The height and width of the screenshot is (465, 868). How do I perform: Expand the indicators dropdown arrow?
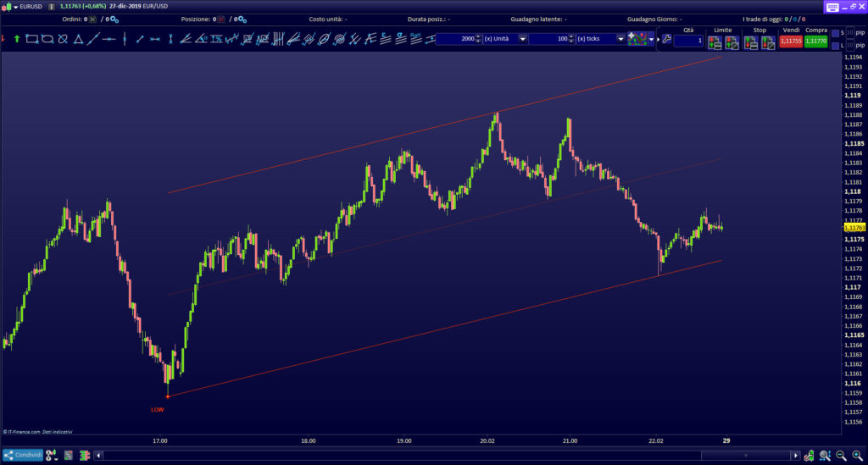point(651,40)
